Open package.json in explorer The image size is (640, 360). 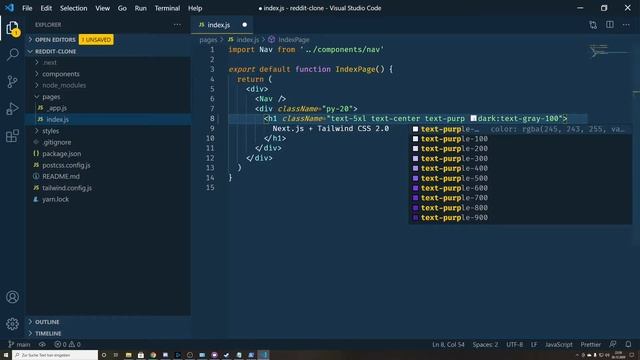click(x=108, y=153)
